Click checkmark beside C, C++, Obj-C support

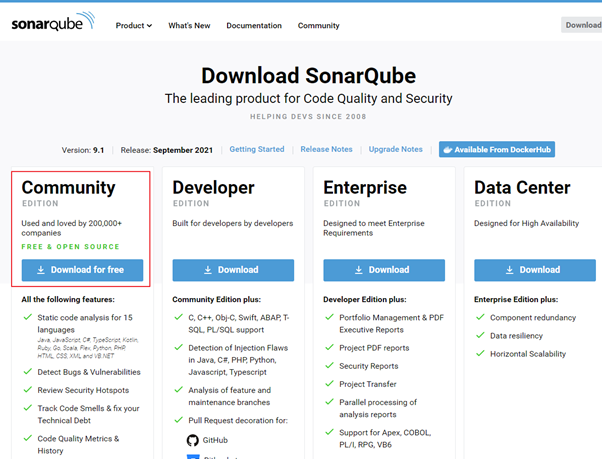[179, 317]
